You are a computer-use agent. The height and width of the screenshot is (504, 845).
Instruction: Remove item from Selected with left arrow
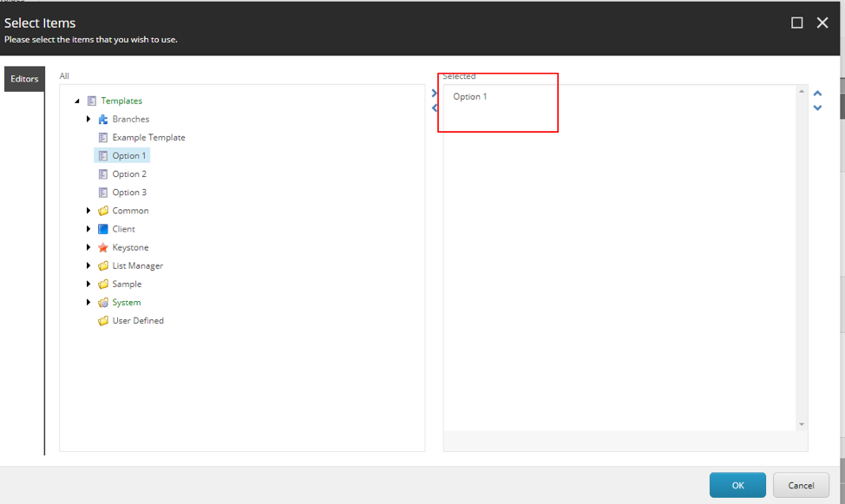tap(435, 108)
